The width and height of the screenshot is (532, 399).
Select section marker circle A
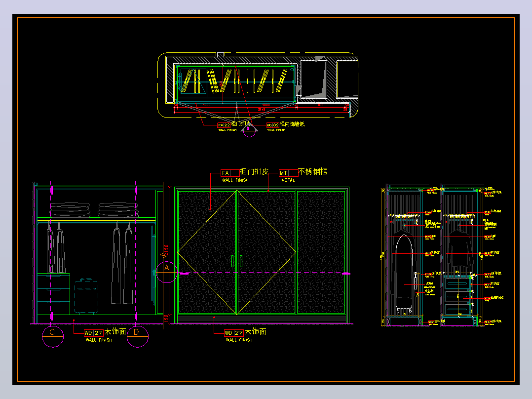point(167,272)
